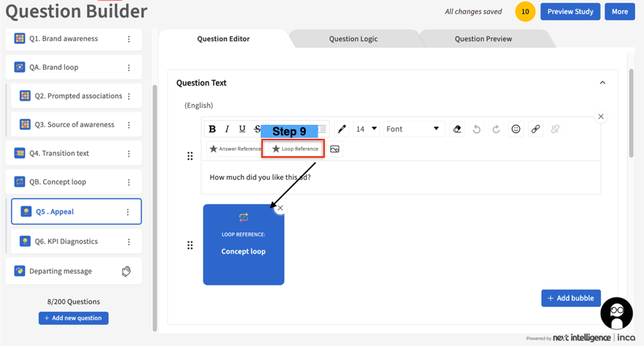This screenshot has width=644, height=346.
Task: Insert an image into question text
Action: coord(335,149)
